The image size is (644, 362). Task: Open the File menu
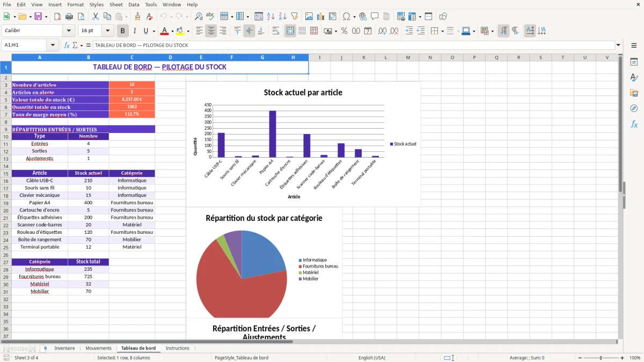tap(7, 4)
